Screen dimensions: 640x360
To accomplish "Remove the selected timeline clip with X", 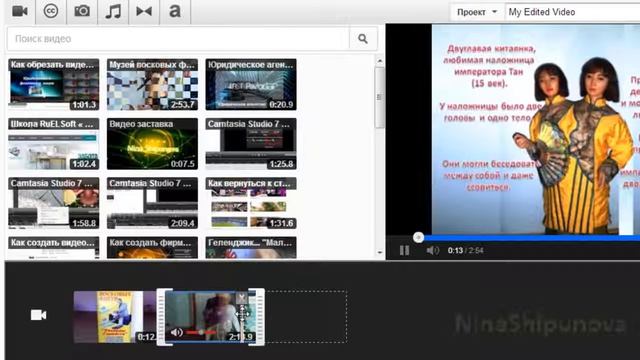I will [x=242, y=298].
